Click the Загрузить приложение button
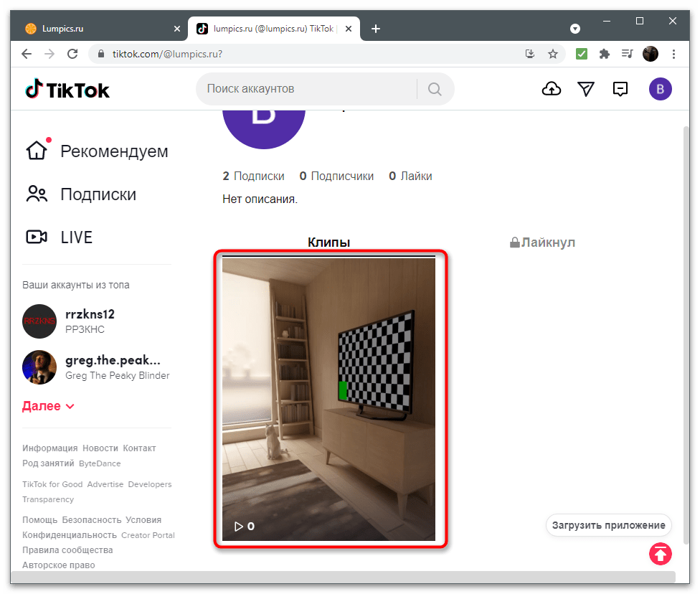This screenshot has width=700, height=594. [608, 524]
